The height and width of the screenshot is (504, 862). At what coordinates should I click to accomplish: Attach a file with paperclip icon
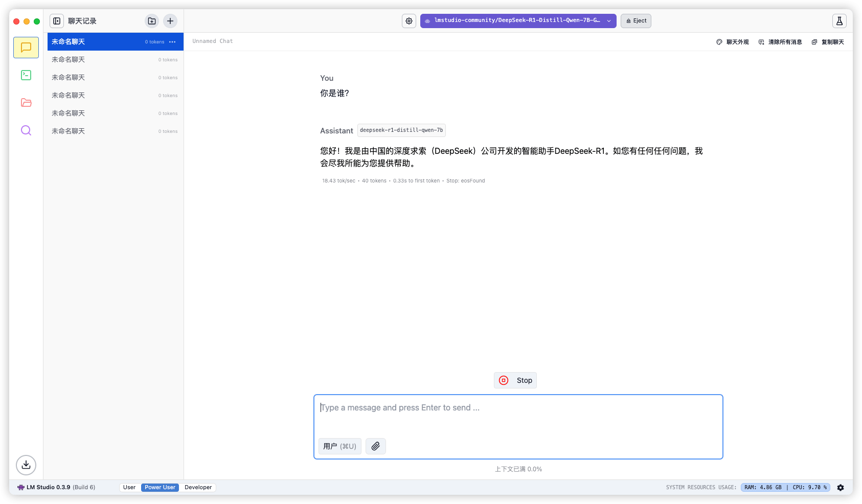(376, 446)
